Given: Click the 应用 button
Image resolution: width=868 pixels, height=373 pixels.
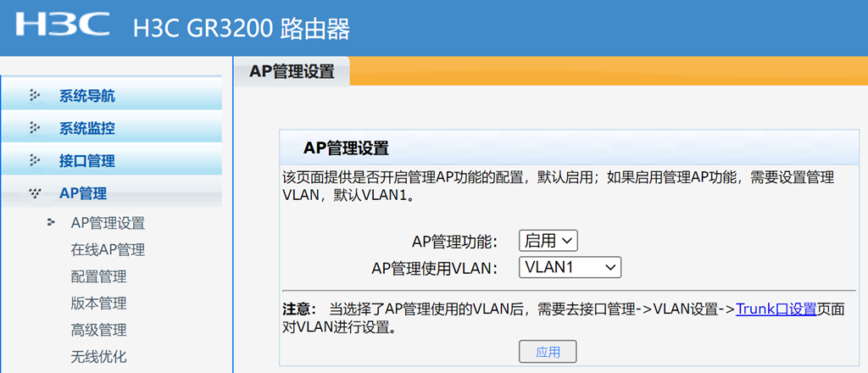Looking at the screenshot, I should coord(548,352).
